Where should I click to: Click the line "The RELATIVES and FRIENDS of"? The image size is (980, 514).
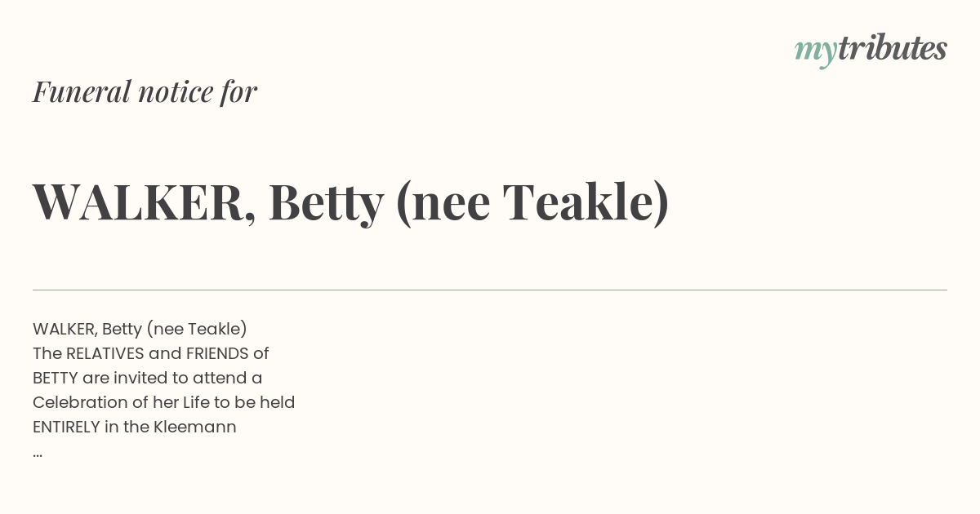[x=150, y=353]
